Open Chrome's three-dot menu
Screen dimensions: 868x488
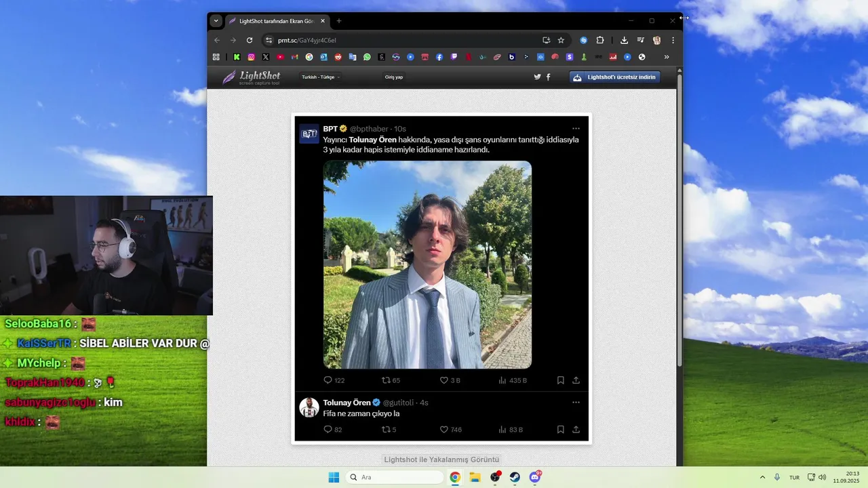(673, 40)
